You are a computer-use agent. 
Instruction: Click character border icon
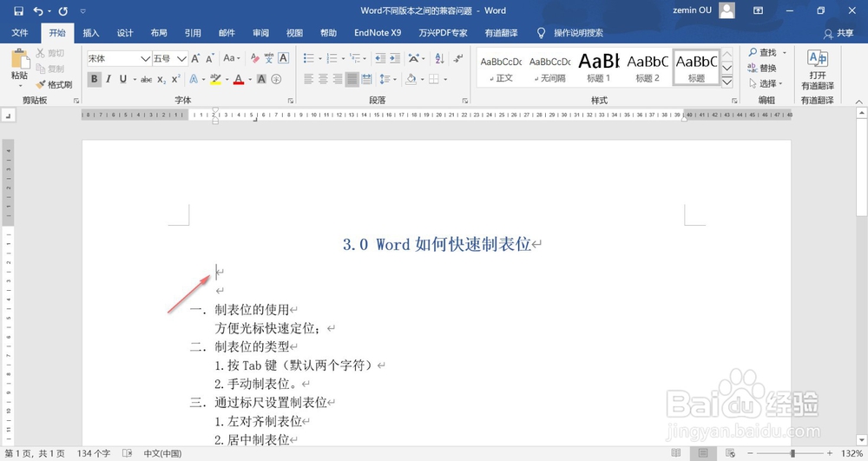pyautogui.click(x=284, y=58)
